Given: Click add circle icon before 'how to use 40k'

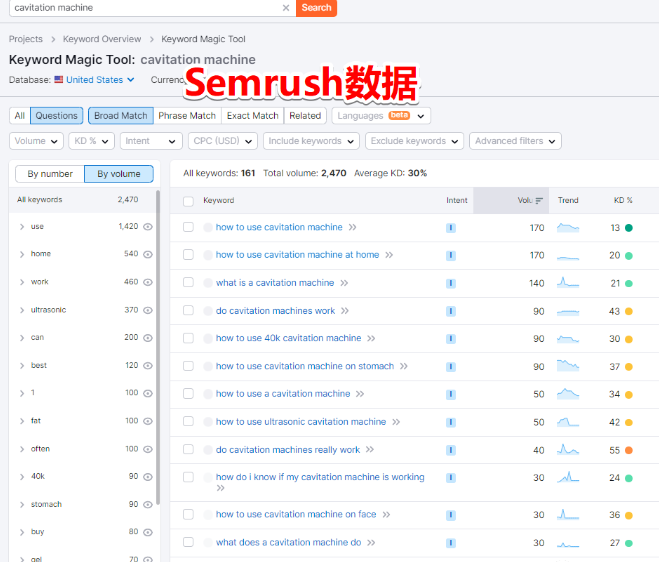Looking at the screenshot, I should pyautogui.click(x=208, y=338).
